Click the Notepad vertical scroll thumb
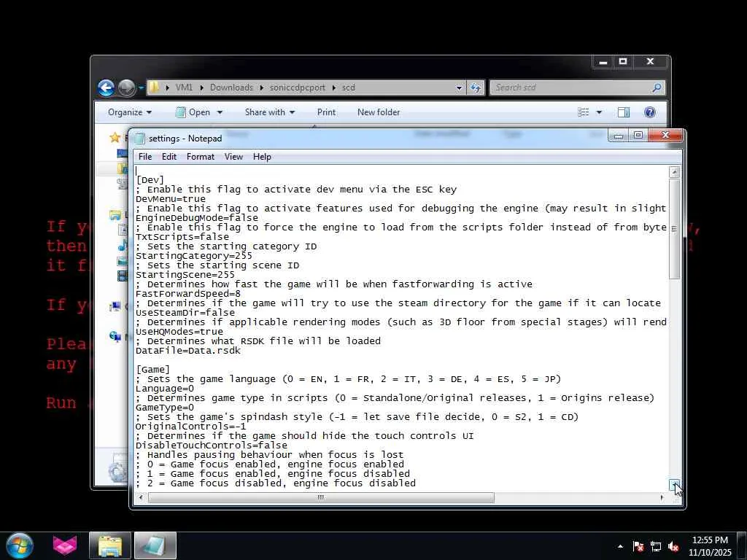This screenshot has height=560, width=747. click(674, 228)
